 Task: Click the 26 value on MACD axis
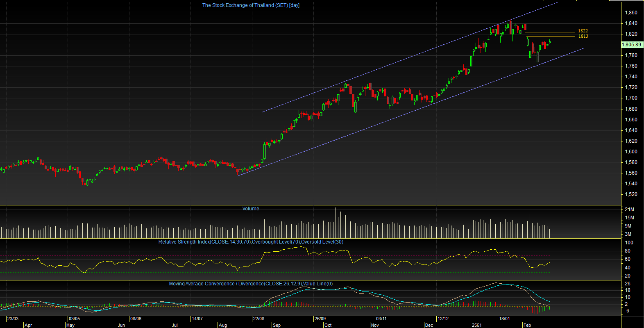627,284
